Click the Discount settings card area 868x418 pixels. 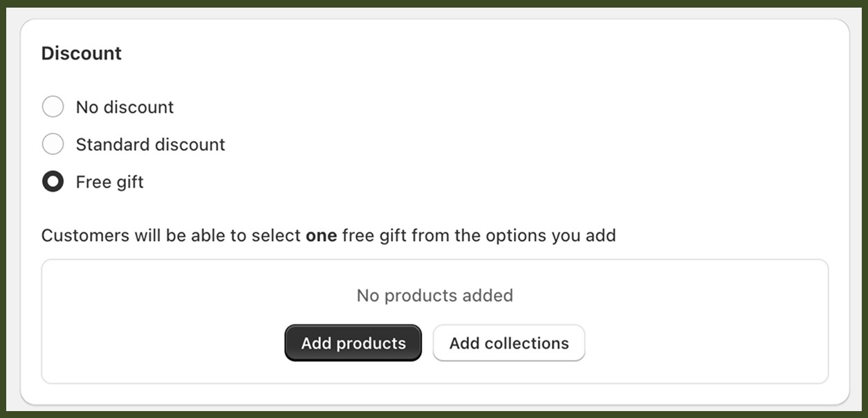434,208
